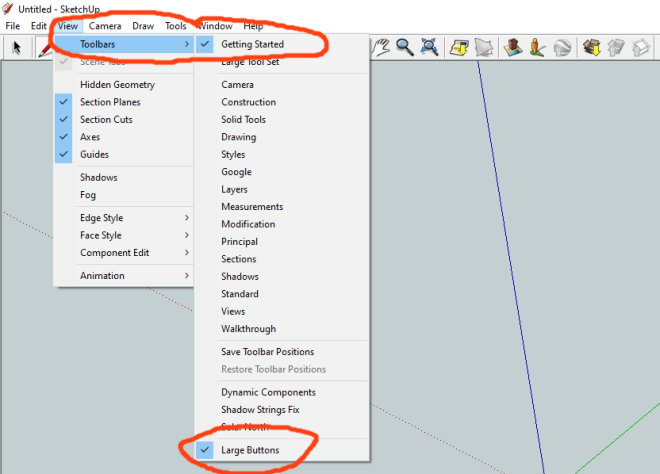
Task: Show the Sections toolbar
Action: point(282,259)
